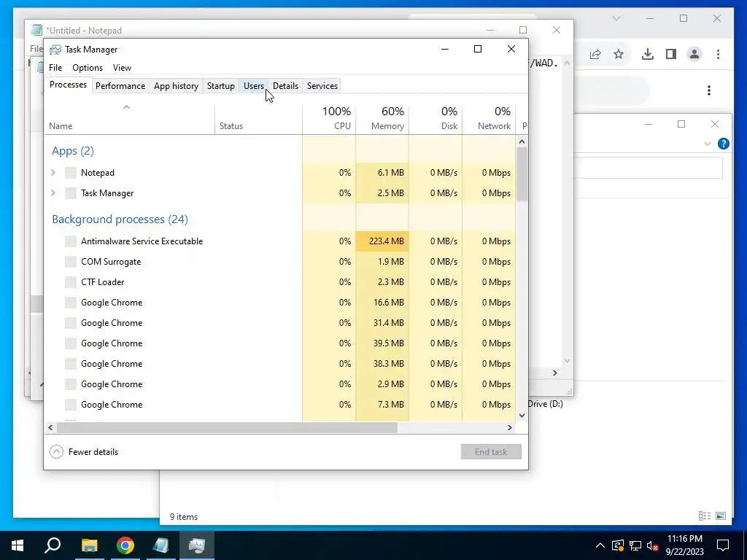Select the COM Surrogate process
Screen dimensions: 747x560
(280, 262)
